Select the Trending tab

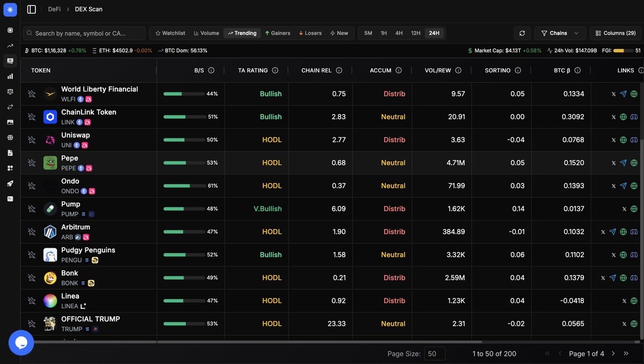242,33
